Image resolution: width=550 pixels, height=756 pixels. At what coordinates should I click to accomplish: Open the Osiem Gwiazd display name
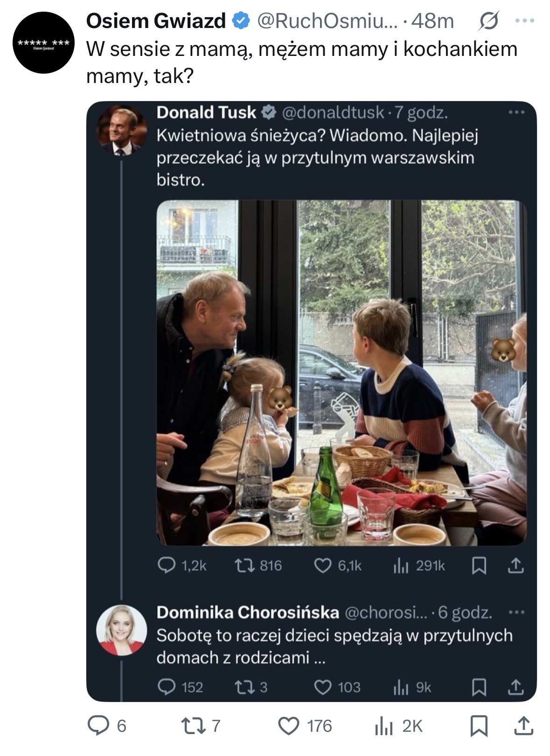click(156, 21)
